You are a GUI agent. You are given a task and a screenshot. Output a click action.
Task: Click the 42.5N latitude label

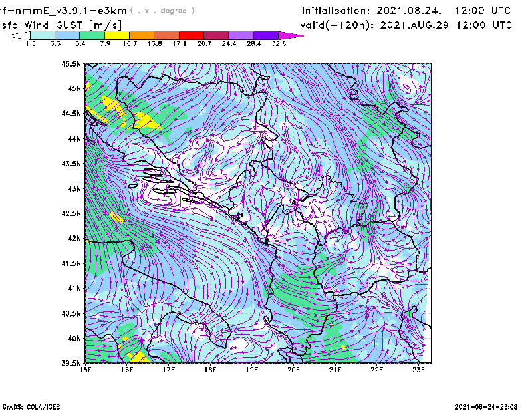[x=71, y=213]
